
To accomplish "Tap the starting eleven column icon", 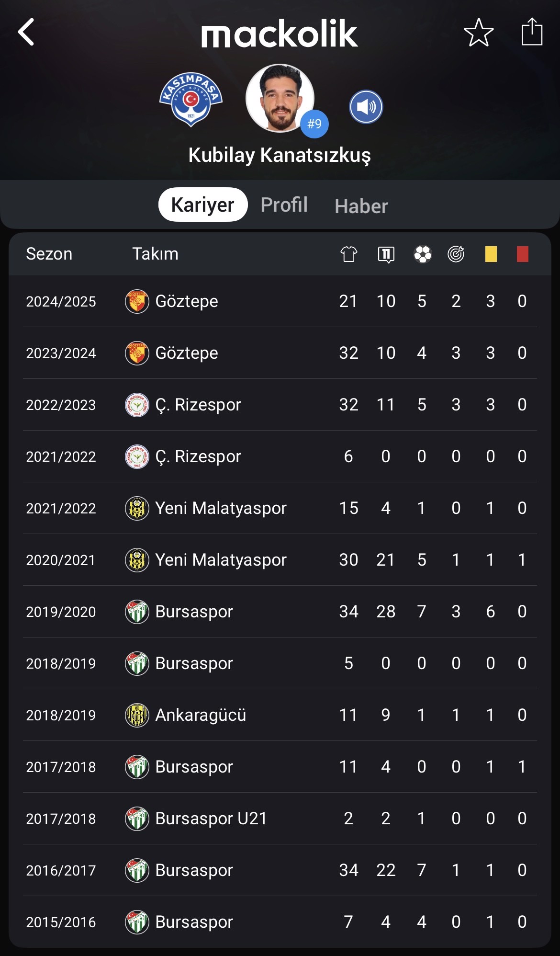I will pyautogui.click(x=386, y=254).
